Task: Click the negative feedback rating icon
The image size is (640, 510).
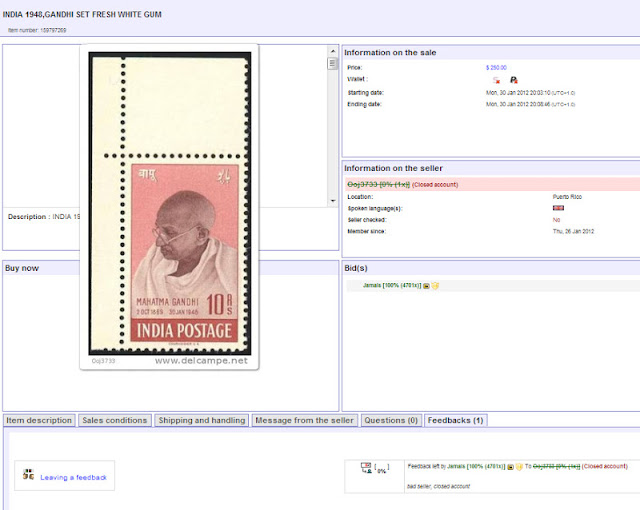Action: coord(366,468)
